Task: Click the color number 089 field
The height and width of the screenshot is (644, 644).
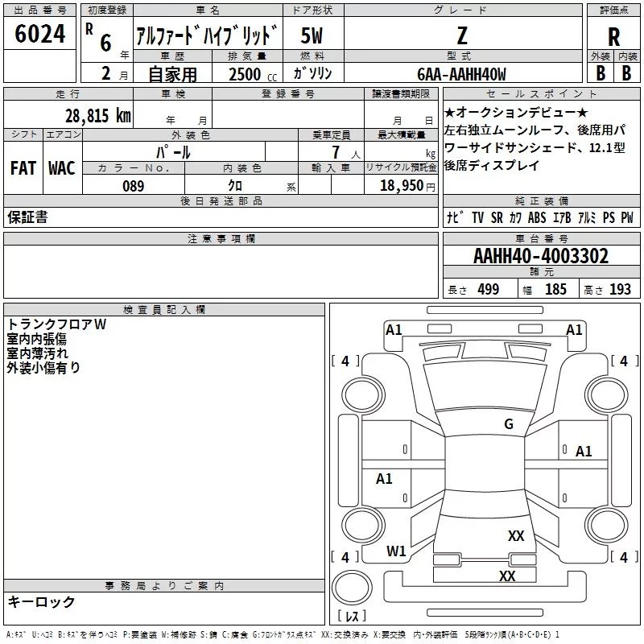Action: [x=133, y=186]
